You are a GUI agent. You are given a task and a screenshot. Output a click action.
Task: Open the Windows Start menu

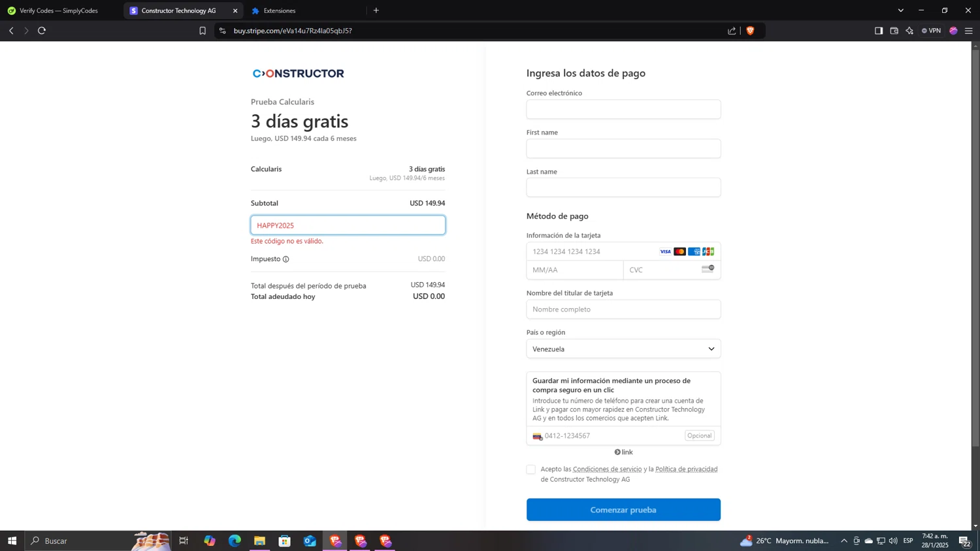click(x=12, y=541)
